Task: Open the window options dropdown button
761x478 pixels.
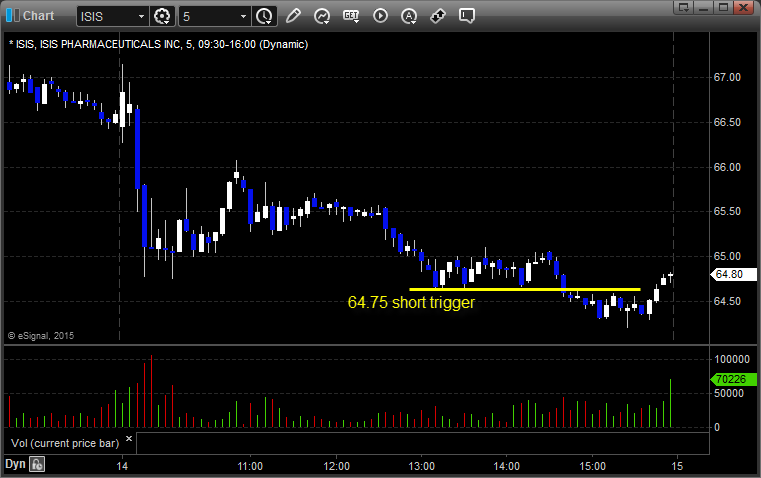Action: click(684, 7)
